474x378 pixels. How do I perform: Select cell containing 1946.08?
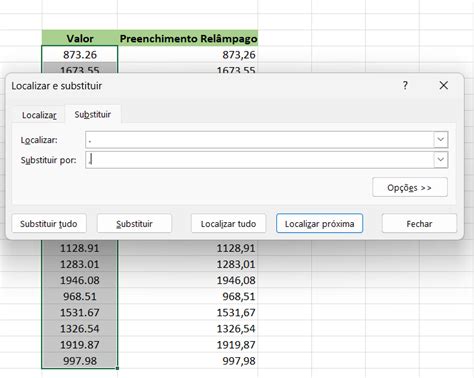pyautogui.click(x=80, y=280)
